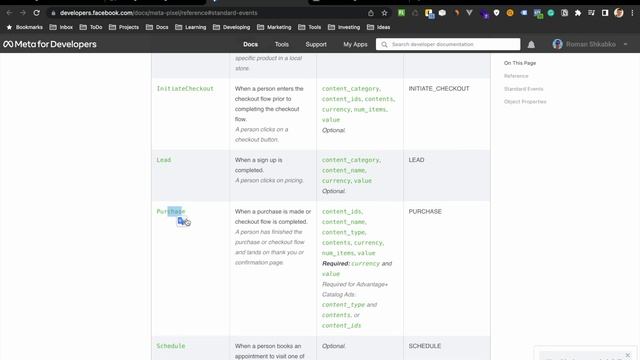The height and width of the screenshot is (360, 640).
Task: Click the V-shaped extension icon
Action: pos(469,13)
